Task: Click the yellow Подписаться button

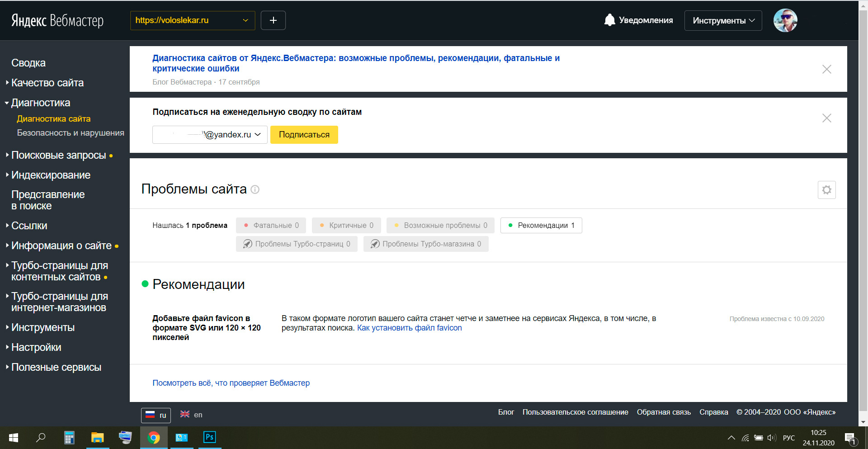Action: coord(304,135)
